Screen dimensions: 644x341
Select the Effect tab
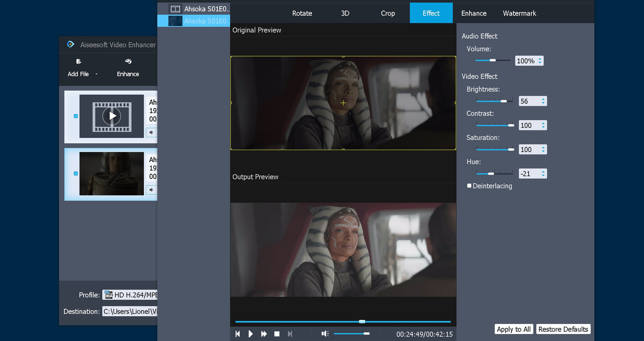tap(431, 13)
